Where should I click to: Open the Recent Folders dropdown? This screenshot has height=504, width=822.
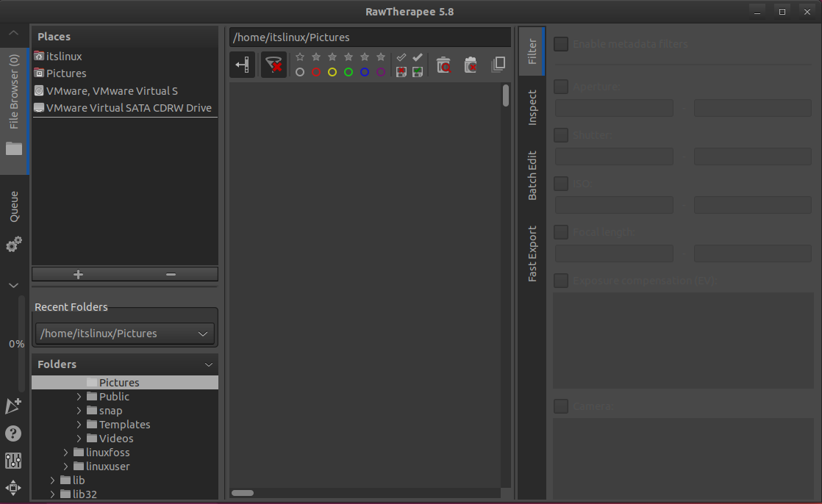coord(125,334)
